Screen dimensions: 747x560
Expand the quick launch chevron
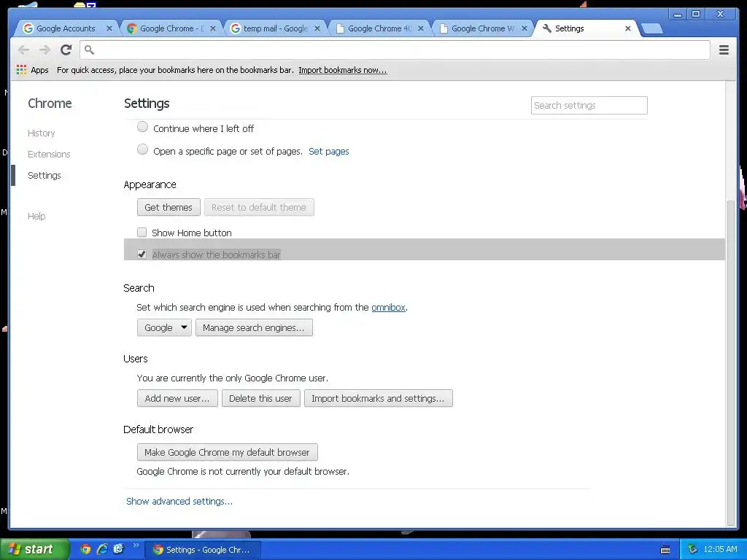[x=136, y=545]
